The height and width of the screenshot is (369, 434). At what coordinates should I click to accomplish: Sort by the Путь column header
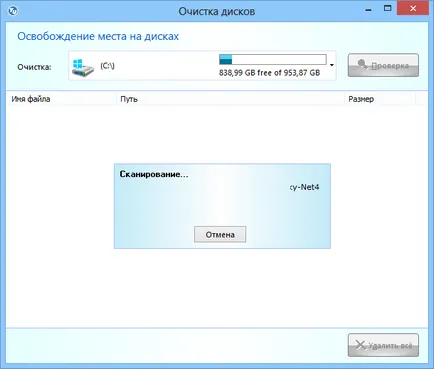(x=230, y=99)
